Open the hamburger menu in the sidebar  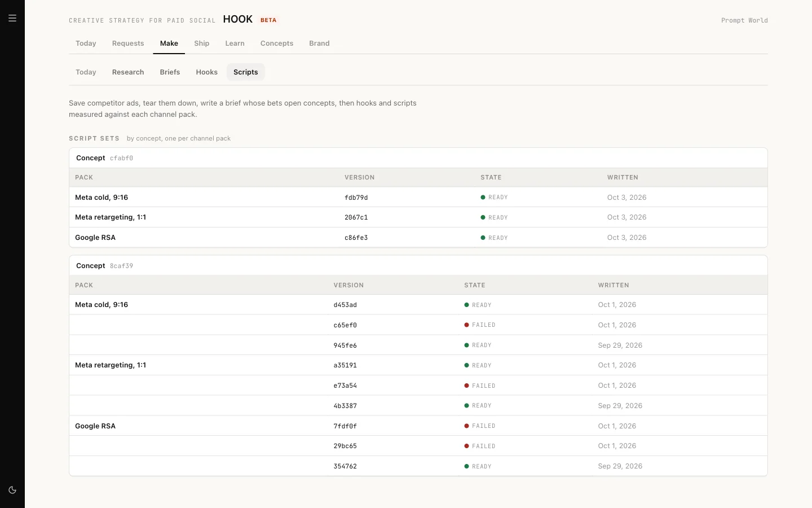click(x=12, y=18)
